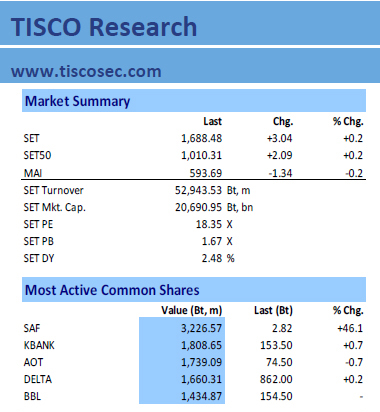Click the BBL stock symbol
This screenshot has width=380, height=412.
pyautogui.click(x=32, y=396)
